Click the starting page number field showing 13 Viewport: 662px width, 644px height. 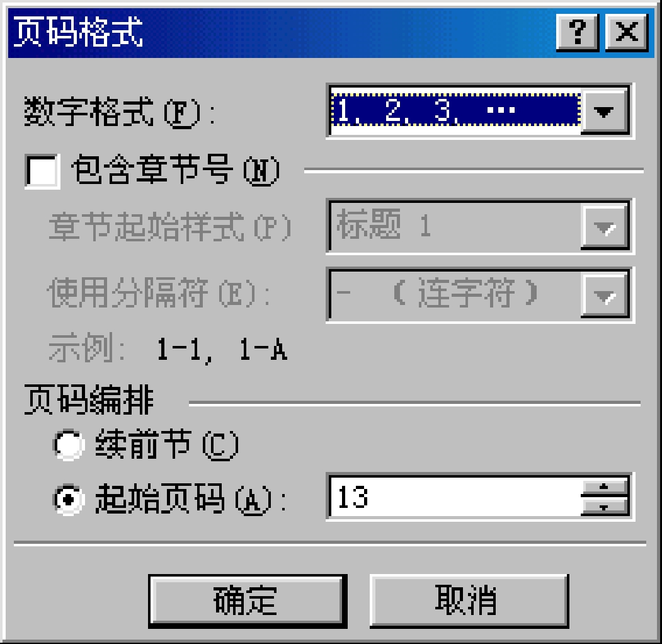[x=455, y=497]
